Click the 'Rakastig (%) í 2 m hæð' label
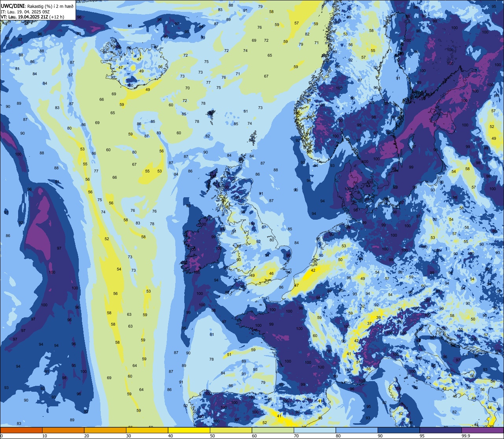Image resolution: width=504 pixels, height=439 pixels. click(x=50, y=6)
